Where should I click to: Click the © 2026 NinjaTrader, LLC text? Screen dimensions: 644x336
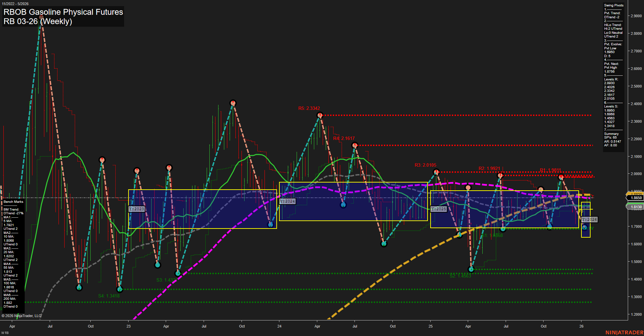(21, 316)
